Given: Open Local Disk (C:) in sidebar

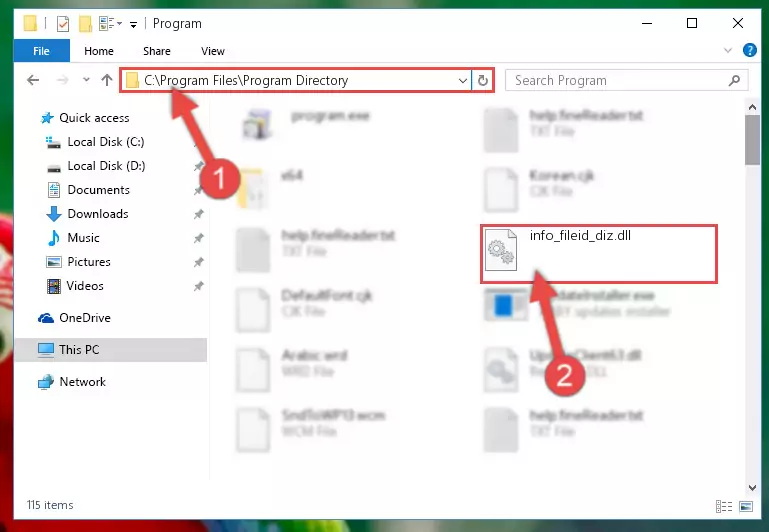Looking at the screenshot, I should pos(105,142).
